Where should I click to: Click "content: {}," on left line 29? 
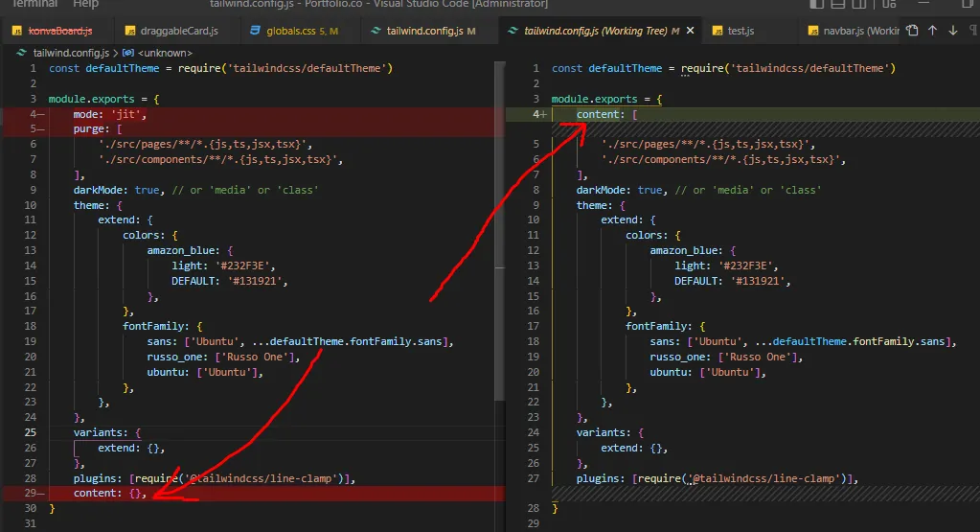[x=110, y=494]
